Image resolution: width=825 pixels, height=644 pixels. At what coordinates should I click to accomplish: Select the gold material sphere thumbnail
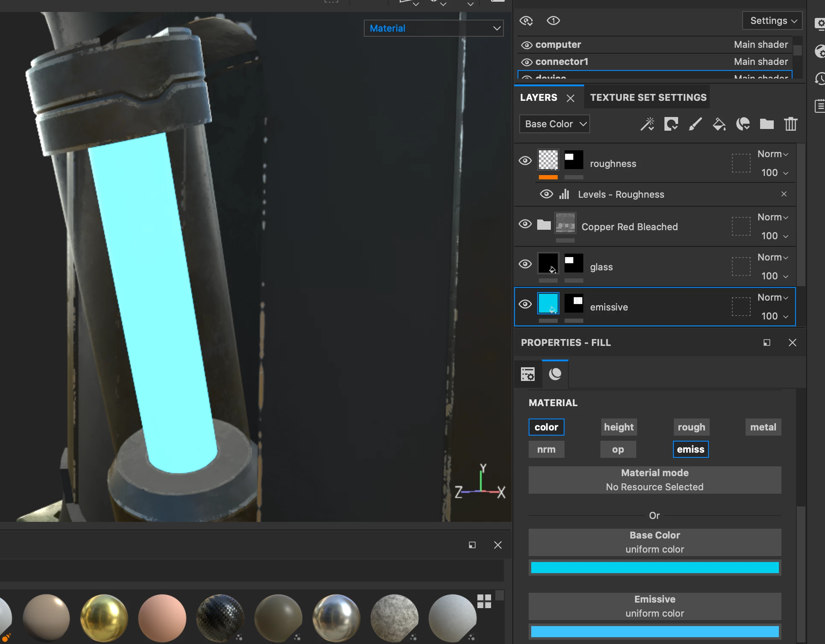pyautogui.click(x=104, y=618)
